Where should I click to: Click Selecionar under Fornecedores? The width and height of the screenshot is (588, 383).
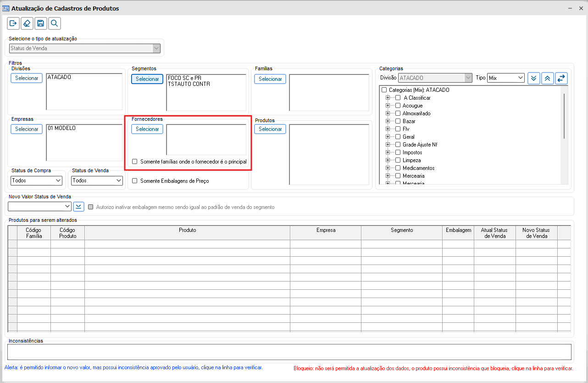147,129
